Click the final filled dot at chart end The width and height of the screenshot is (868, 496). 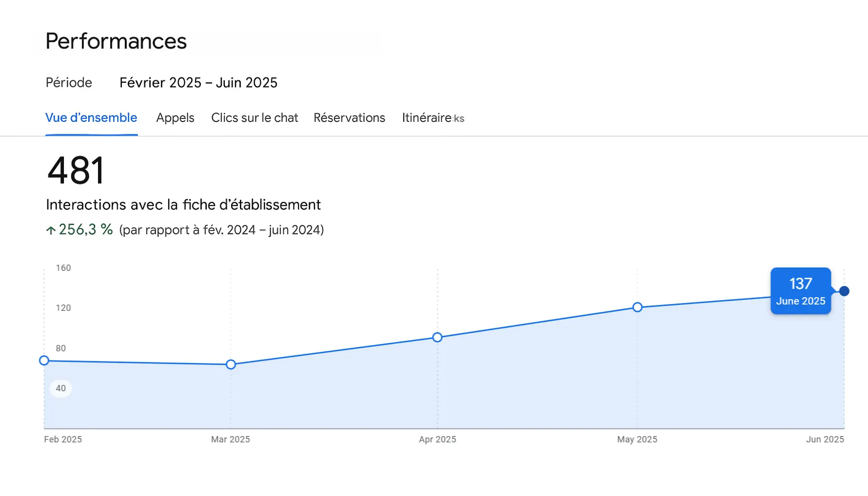(x=844, y=291)
